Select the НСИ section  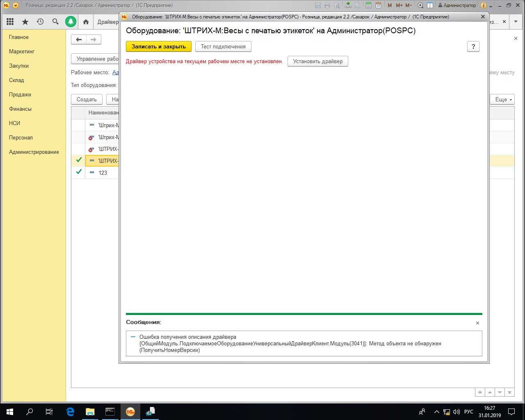[14, 123]
